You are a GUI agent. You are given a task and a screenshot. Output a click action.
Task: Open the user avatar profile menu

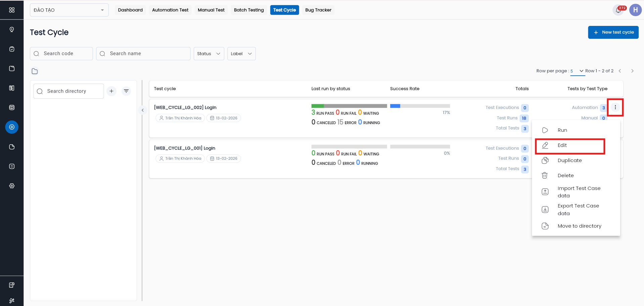(635, 10)
